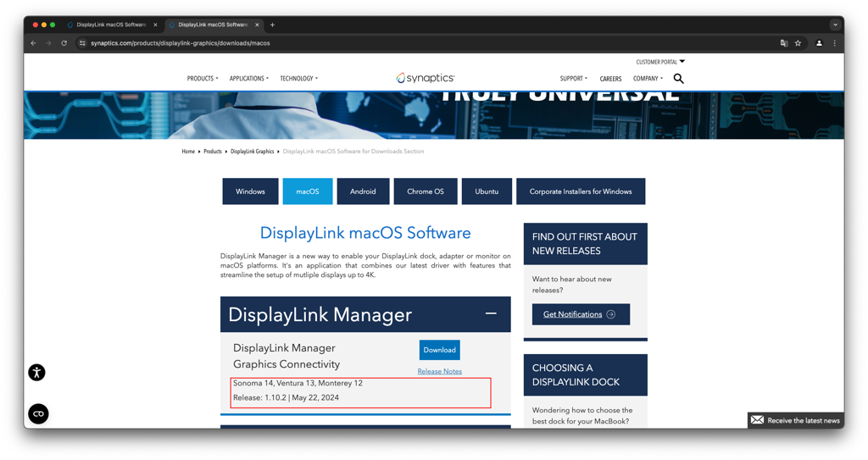Expand the Applications menu

click(x=249, y=79)
